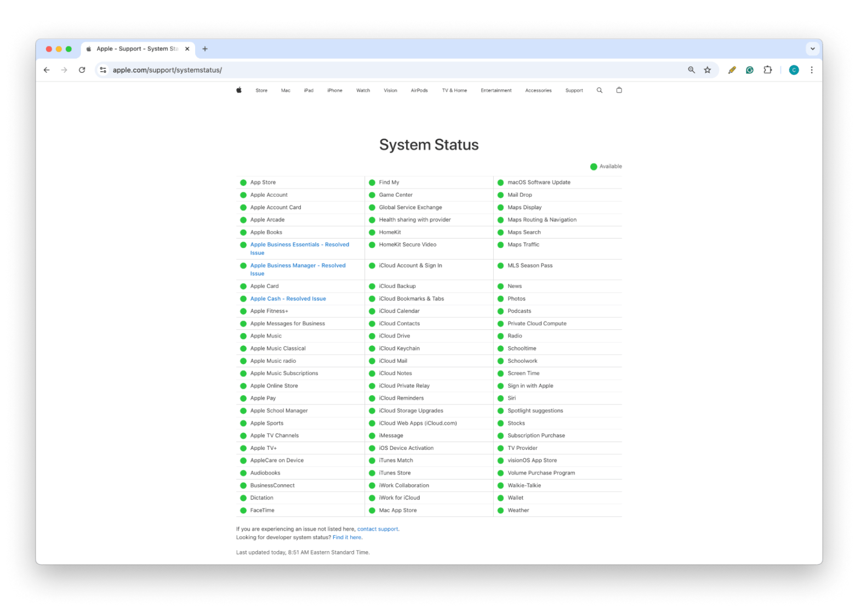855x616 pixels.
Task: Go back with the browser back arrow
Action: tap(47, 70)
